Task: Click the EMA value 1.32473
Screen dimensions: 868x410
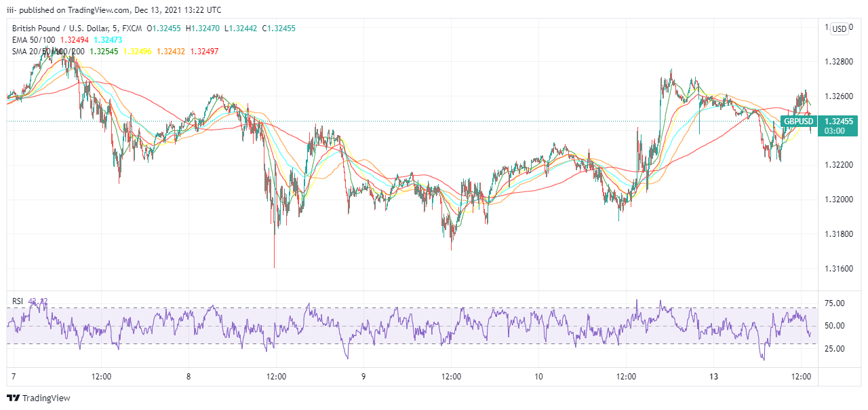Action: point(108,40)
